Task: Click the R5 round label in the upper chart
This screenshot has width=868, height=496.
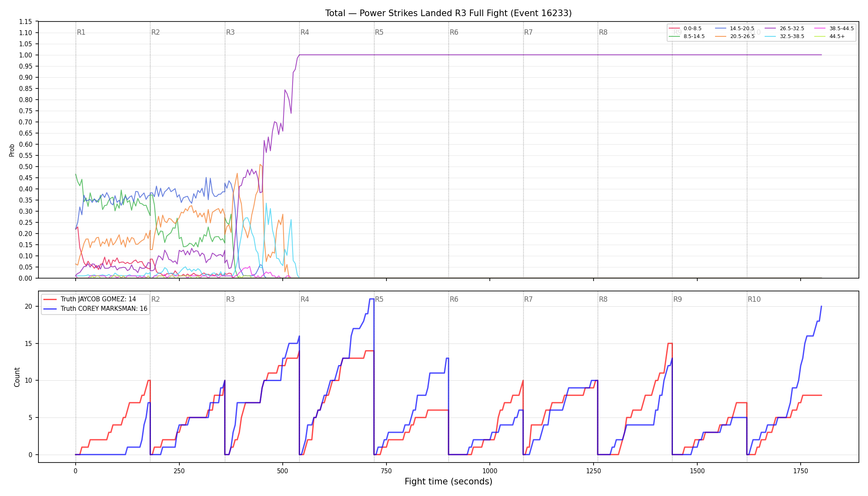Action: [379, 32]
